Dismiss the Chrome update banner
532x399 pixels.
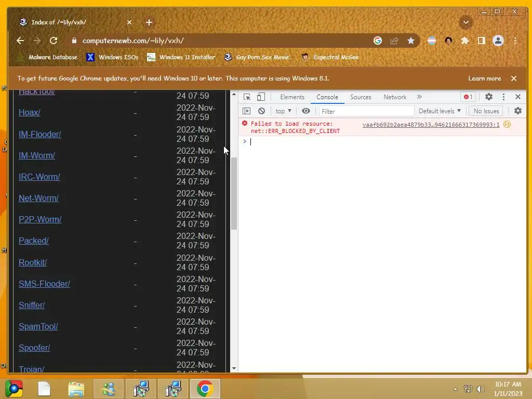pyautogui.click(x=514, y=78)
